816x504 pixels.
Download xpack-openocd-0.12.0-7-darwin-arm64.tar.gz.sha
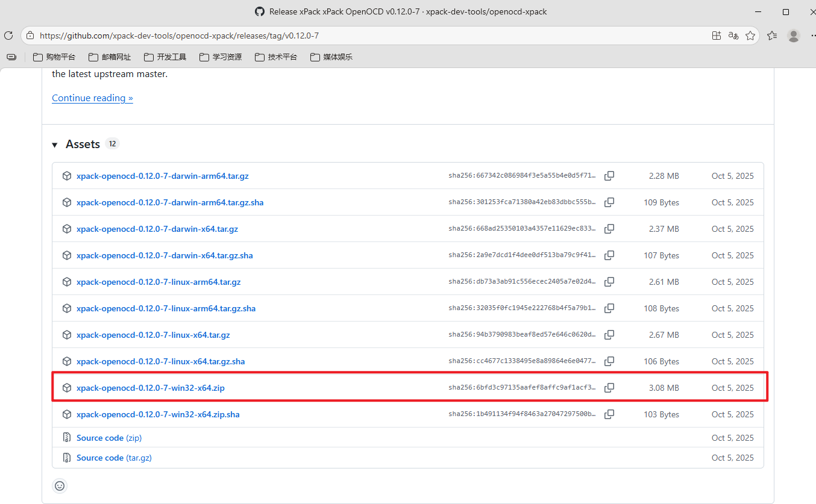(x=170, y=202)
